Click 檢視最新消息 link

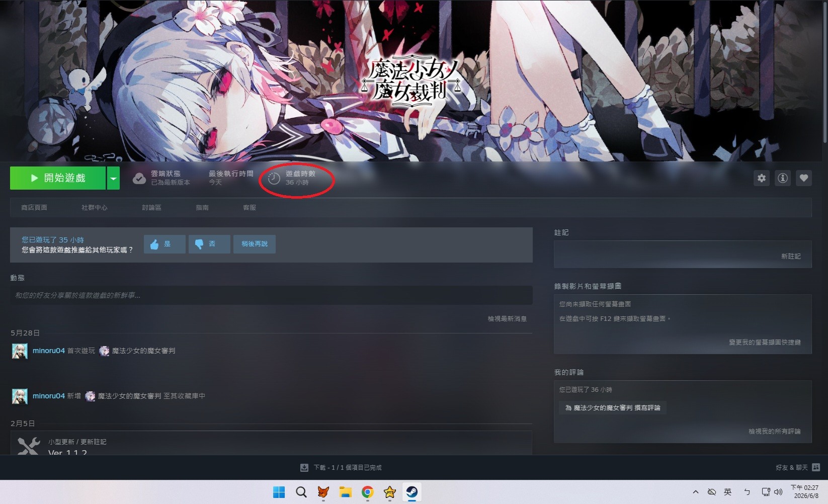tap(507, 319)
